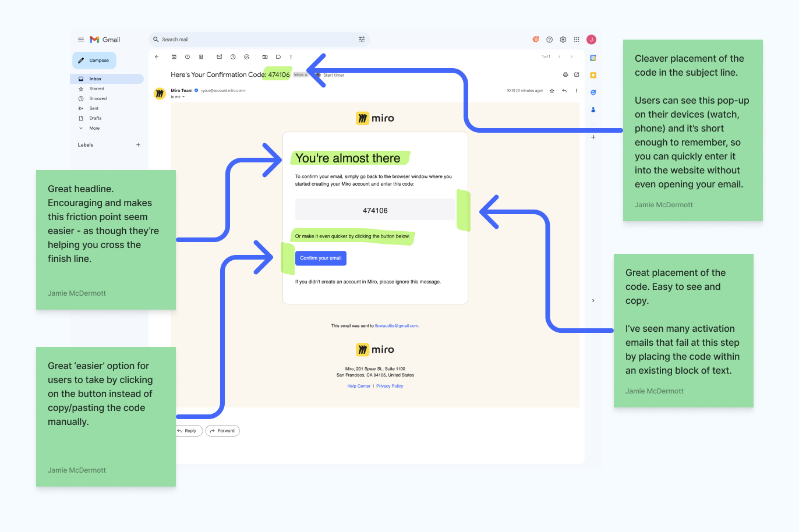This screenshot has height=532, width=799.
Task: Open Google Calendar side panel
Action: click(x=593, y=56)
